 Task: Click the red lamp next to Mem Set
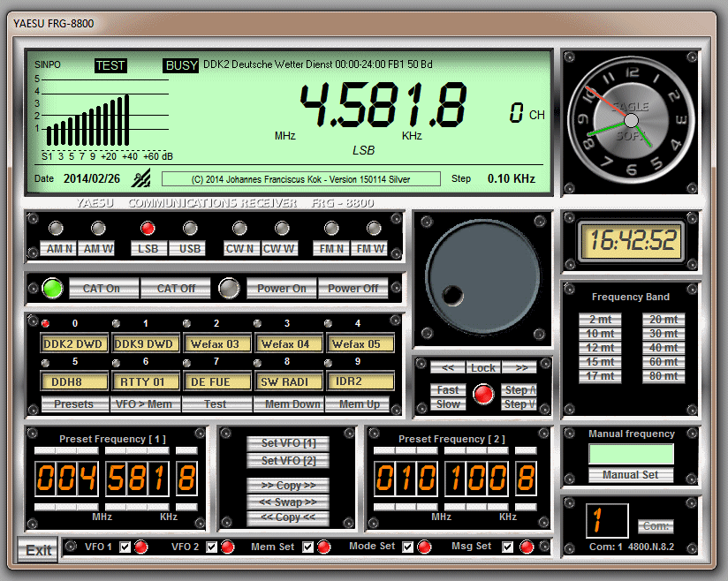coord(323,547)
